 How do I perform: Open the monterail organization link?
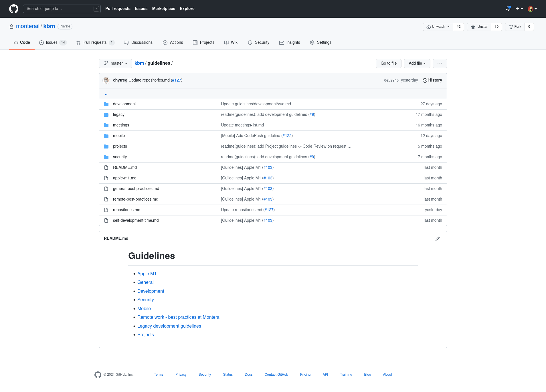coord(28,26)
